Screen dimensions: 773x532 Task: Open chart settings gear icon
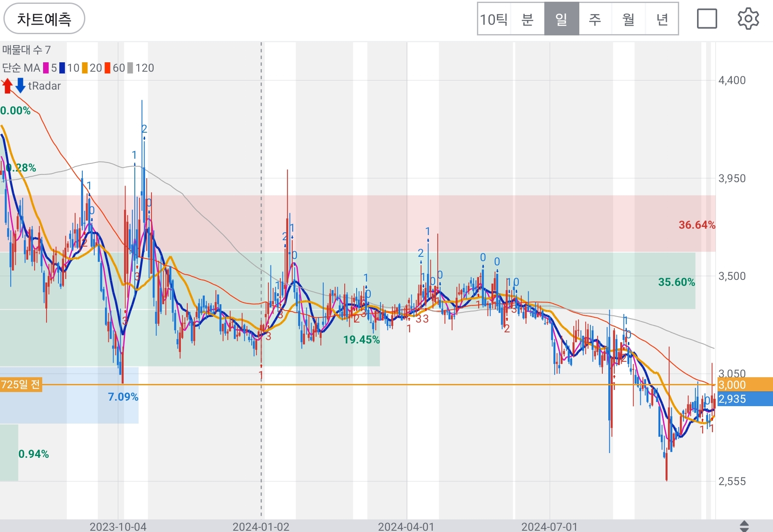(748, 19)
